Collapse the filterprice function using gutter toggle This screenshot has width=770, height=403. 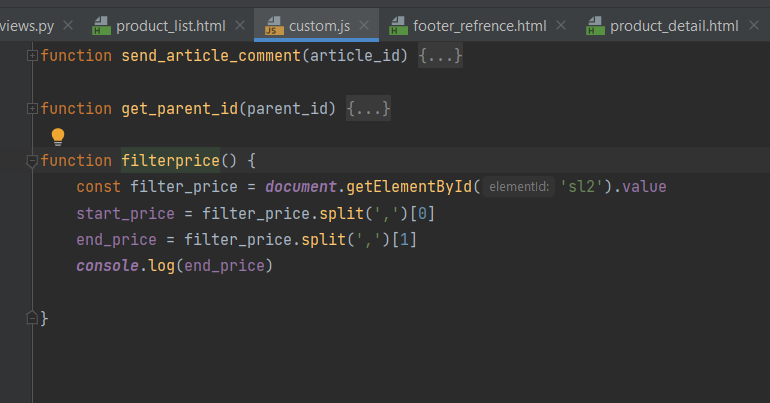(x=31, y=161)
